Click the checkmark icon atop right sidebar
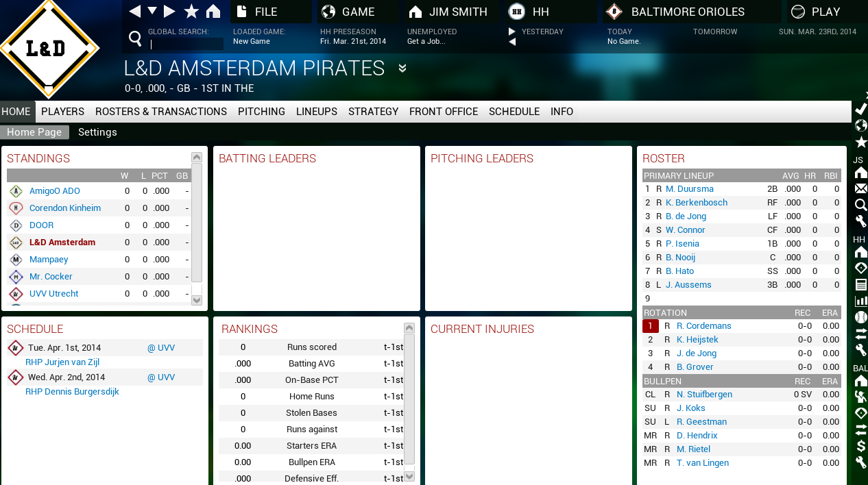 click(x=861, y=109)
